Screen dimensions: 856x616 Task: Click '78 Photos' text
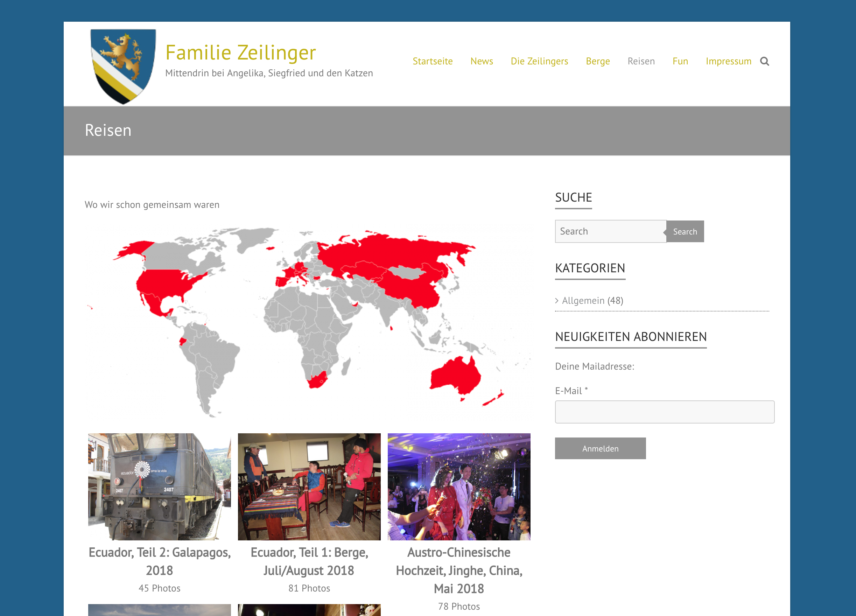pyautogui.click(x=459, y=607)
